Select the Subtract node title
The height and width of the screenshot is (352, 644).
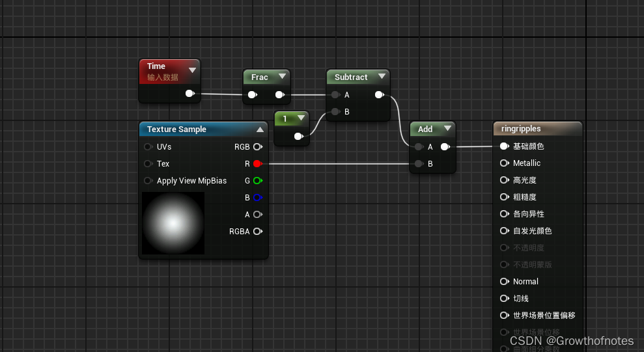[351, 77]
